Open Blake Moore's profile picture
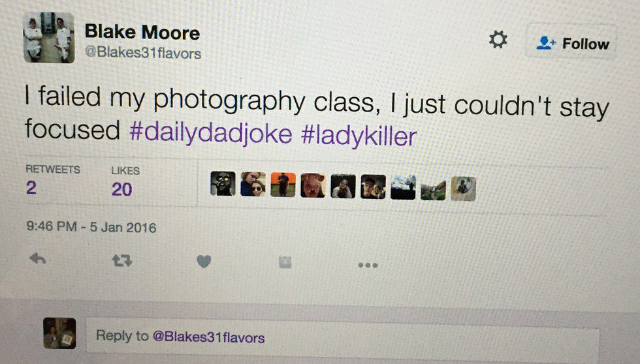This screenshot has height=364, width=640. tap(49, 37)
